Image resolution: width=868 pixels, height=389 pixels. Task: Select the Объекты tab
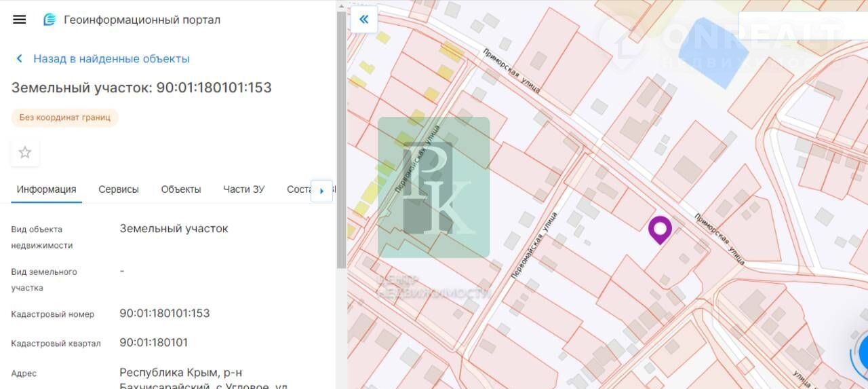(181, 189)
